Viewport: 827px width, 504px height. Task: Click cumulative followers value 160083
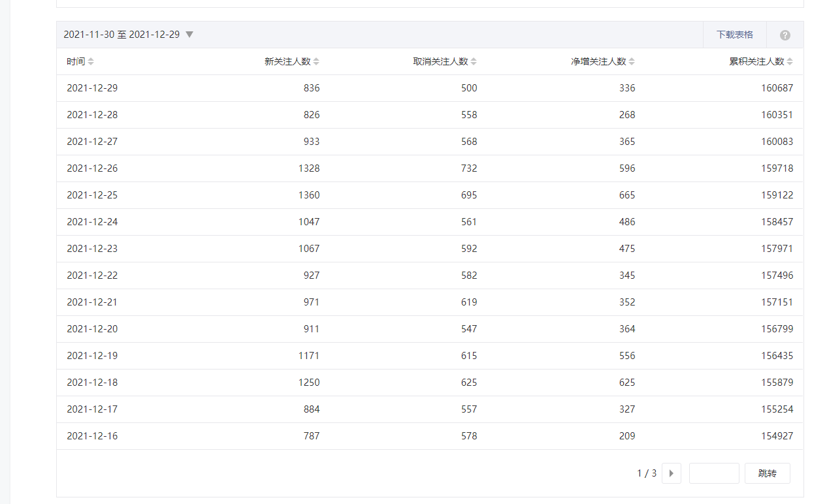777,142
